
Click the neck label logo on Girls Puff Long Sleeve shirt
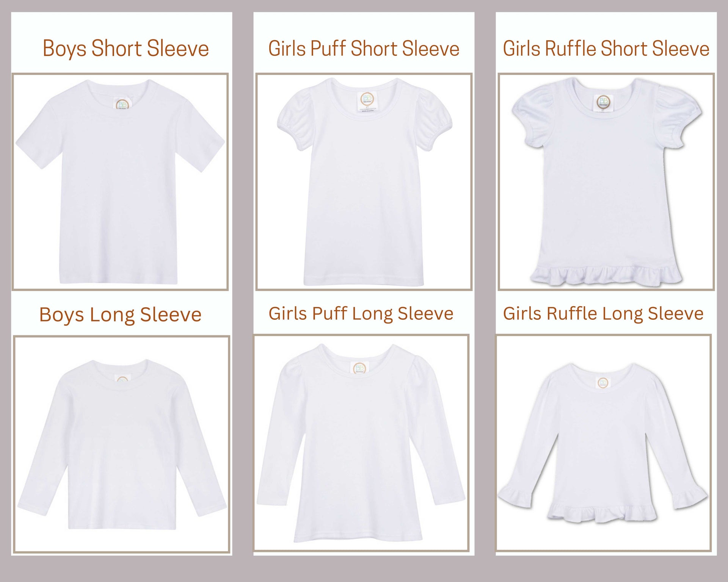click(x=359, y=368)
